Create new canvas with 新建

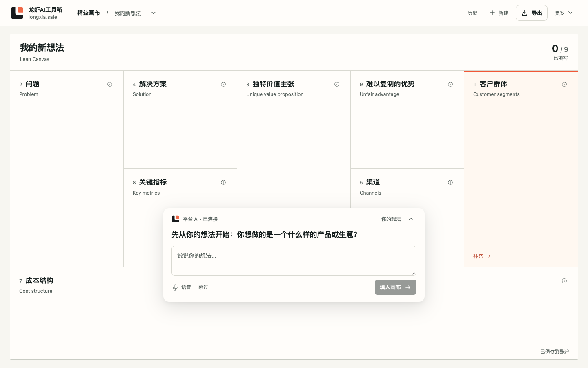(x=499, y=13)
